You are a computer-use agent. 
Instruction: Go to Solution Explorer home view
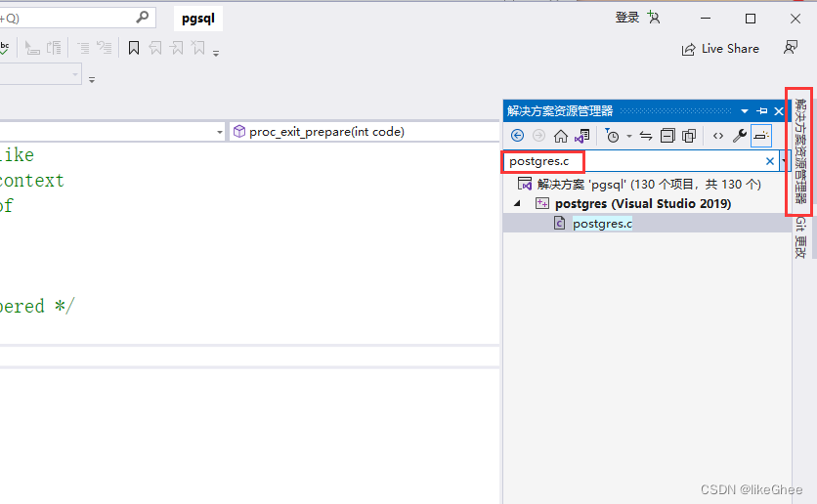click(561, 136)
